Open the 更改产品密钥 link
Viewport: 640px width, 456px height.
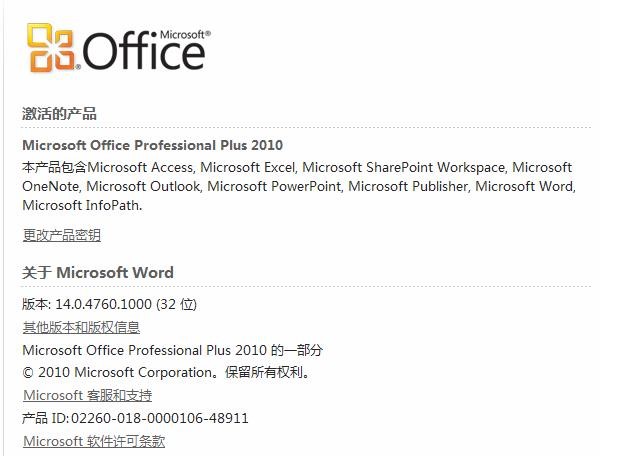pyautogui.click(x=62, y=235)
